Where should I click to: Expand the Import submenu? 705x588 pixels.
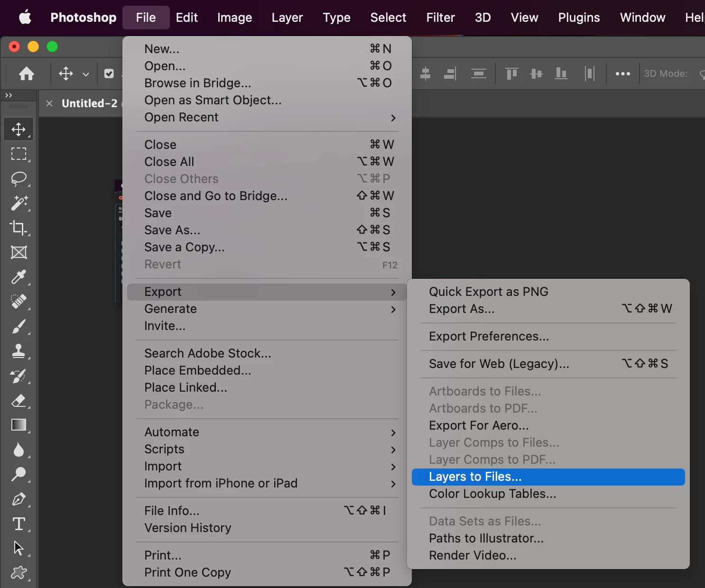coord(267,466)
